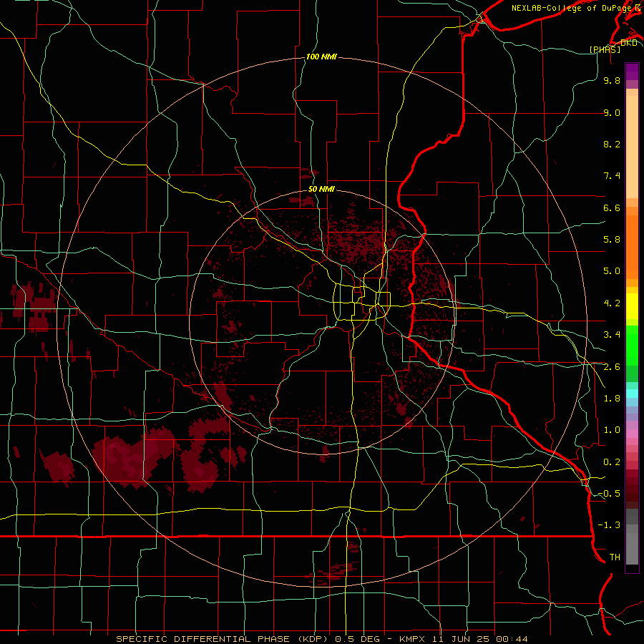Click the -1.3 scale value label
Viewport: 644px width, 644px height.
[x=609, y=525]
